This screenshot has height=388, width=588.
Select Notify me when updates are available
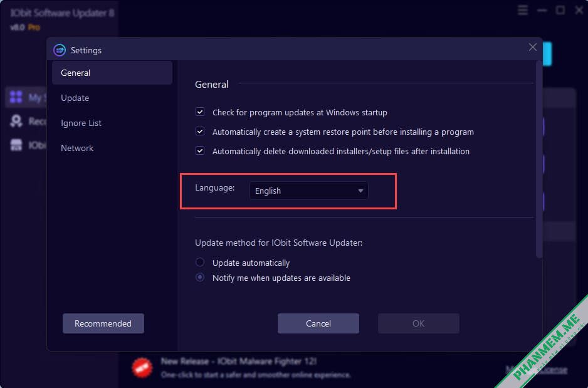pos(200,278)
